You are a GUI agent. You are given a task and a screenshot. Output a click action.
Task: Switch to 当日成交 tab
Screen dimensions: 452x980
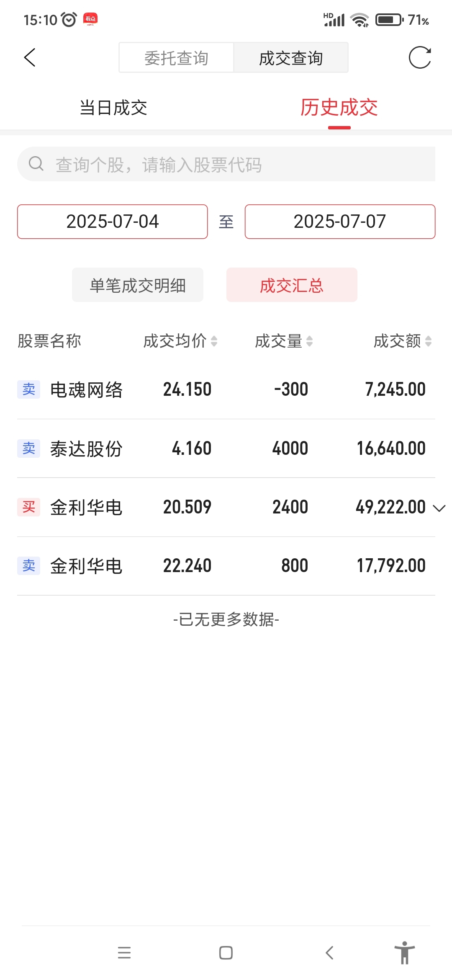[113, 108]
